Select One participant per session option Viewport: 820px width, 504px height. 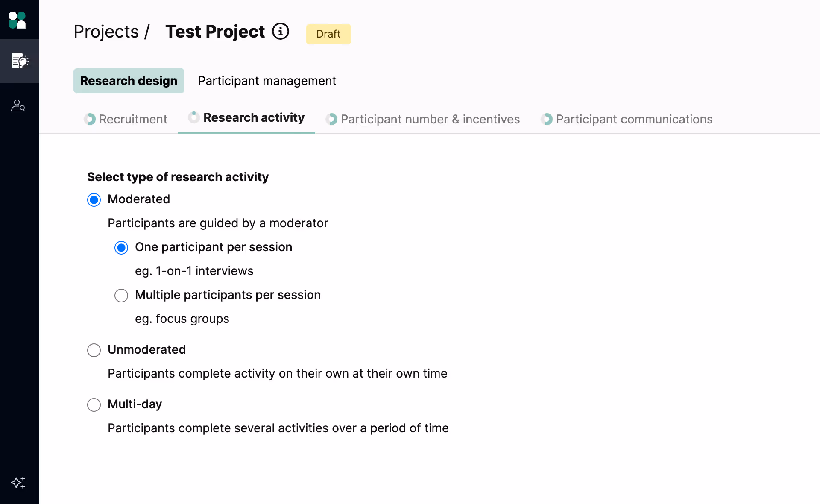pyautogui.click(x=121, y=248)
